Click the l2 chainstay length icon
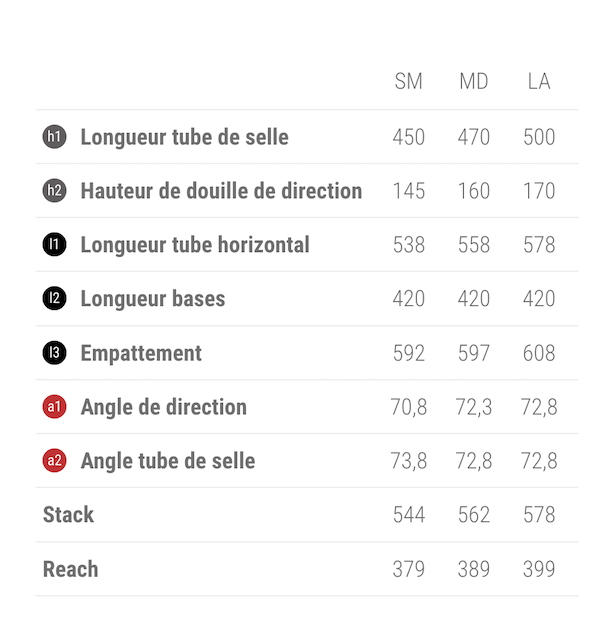The width and height of the screenshot is (600, 622). coord(54,299)
